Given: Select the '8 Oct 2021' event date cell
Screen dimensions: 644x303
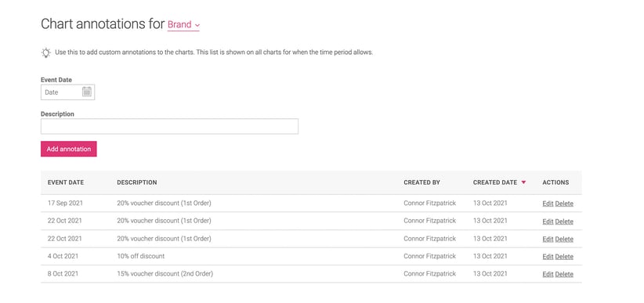Looking at the screenshot, I should point(63,273).
